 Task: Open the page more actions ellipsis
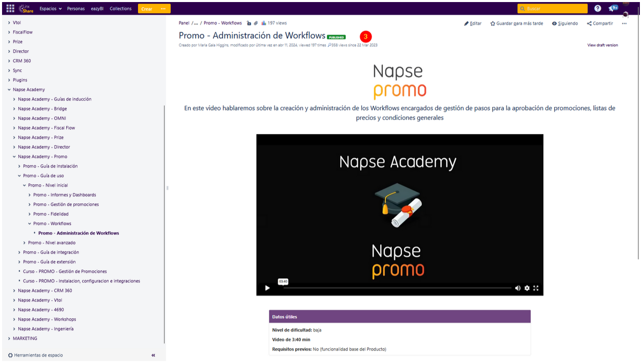click(624, 23)
